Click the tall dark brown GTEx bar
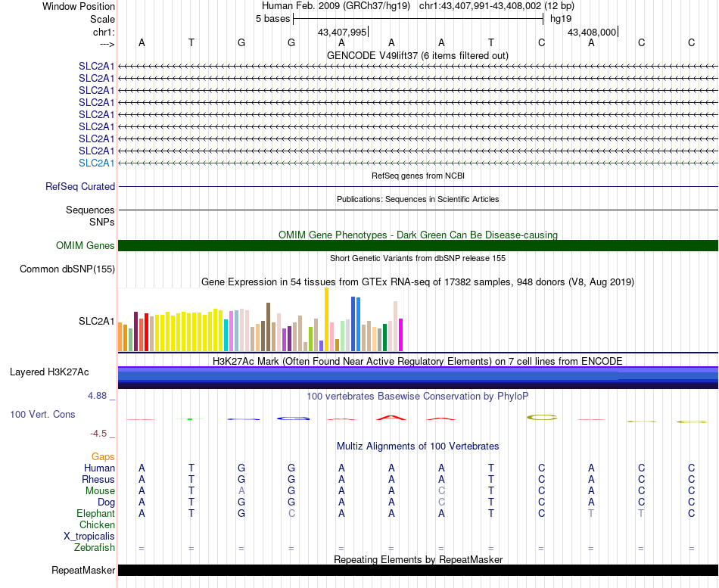The image size is (719, 588). 268,327
